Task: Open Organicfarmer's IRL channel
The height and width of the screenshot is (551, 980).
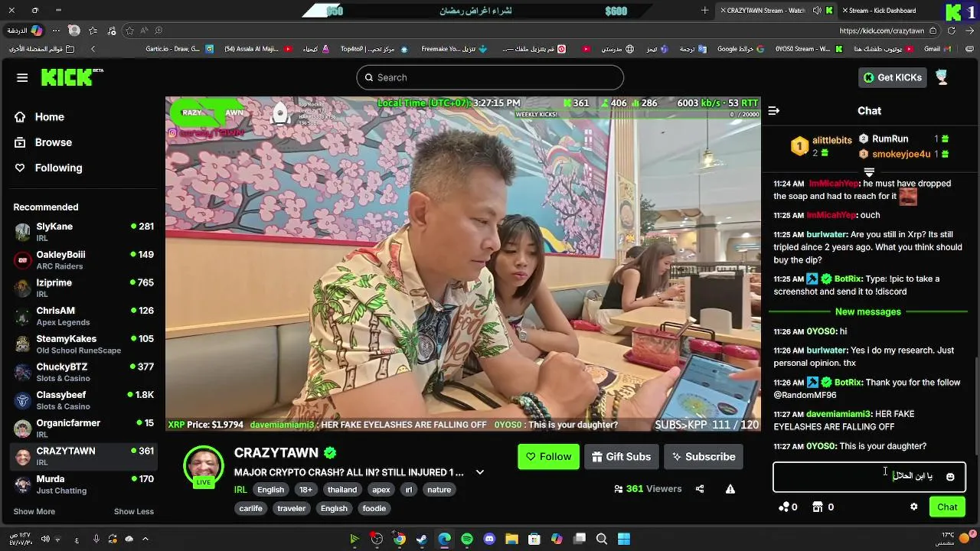Action: 83,429
